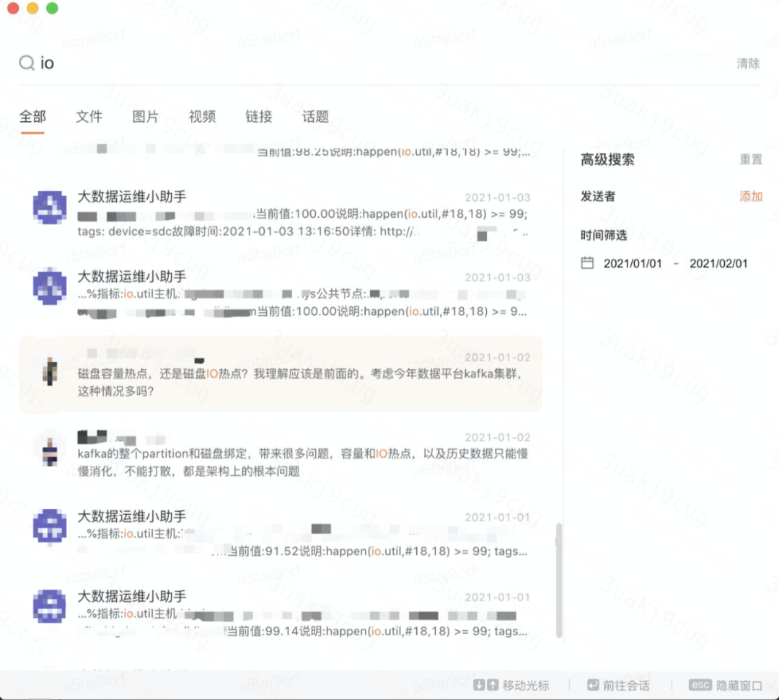Open message 磁盘容量热点，还是磁盘IO热点
Image resolution: width=779 pixels, height=700 pixels.
[x=281, y=374]
